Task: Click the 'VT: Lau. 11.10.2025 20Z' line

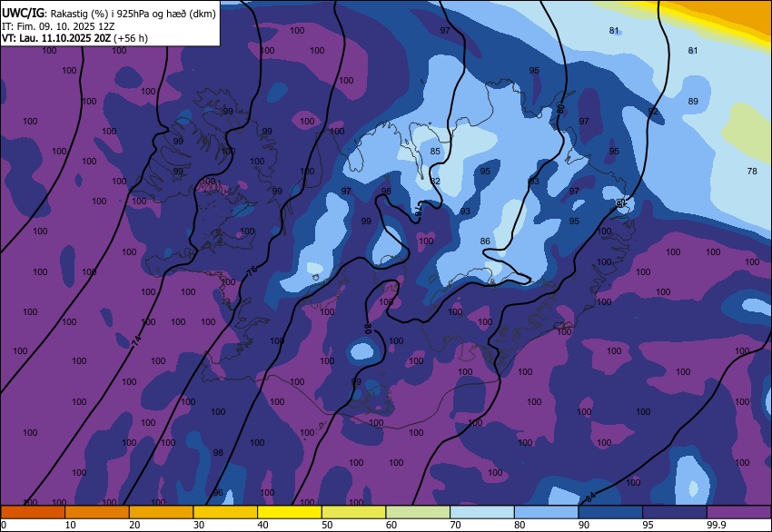Action: (56, 38)
